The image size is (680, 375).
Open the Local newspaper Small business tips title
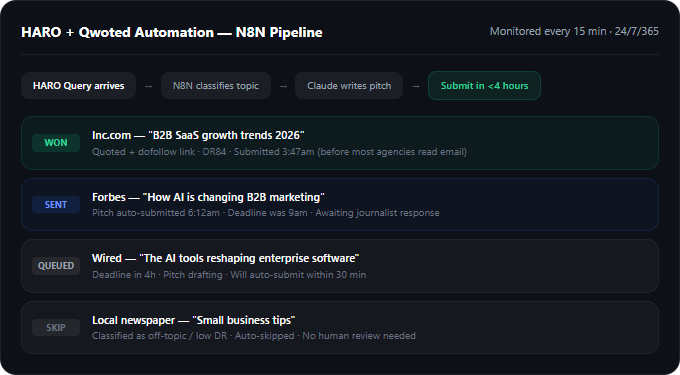coord(193,320)
